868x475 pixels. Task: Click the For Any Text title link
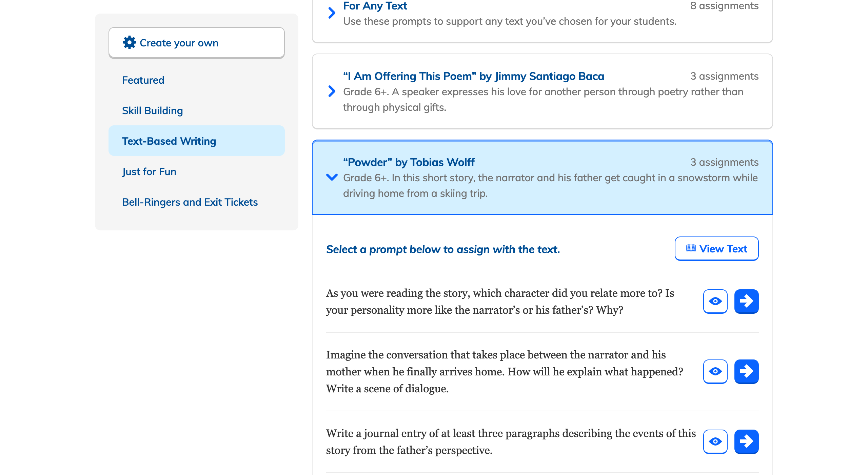coord(375,6)
